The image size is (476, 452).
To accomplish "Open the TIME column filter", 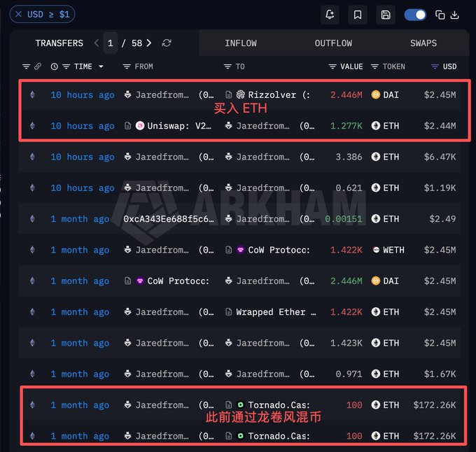I will tap(66, 66).
